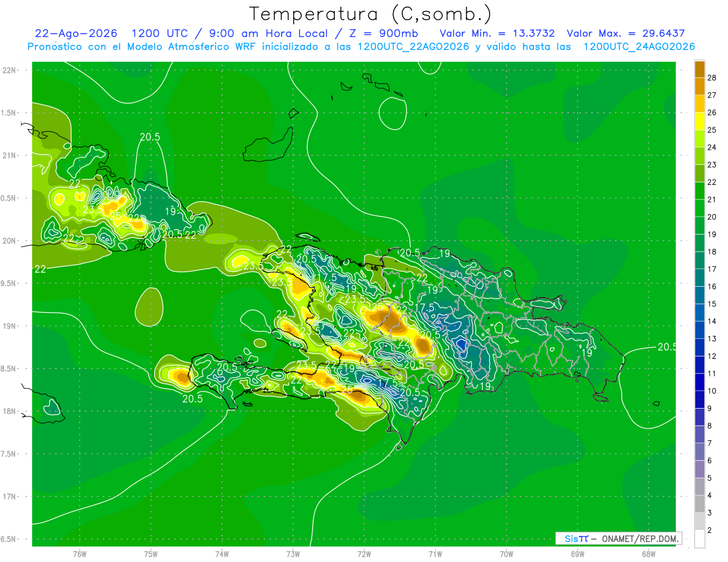
Task: Pick the teal swatch between 17 and 18
Action: (x=699, y=261)
